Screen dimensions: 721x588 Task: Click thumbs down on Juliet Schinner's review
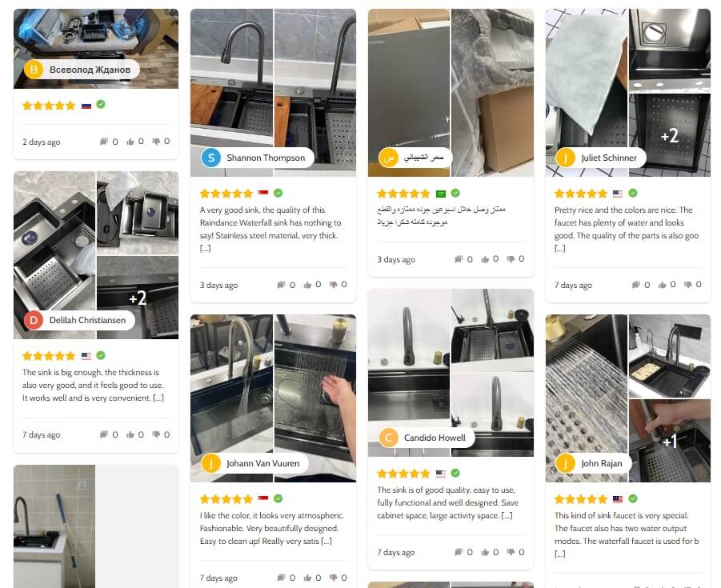[x=687, y=285]
